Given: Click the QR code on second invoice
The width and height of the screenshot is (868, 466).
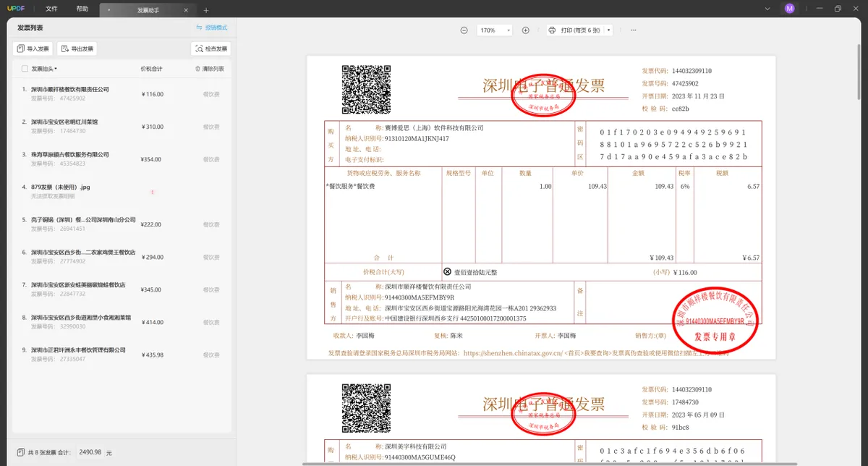Looking at the screenshot, I should click(366, 407).
